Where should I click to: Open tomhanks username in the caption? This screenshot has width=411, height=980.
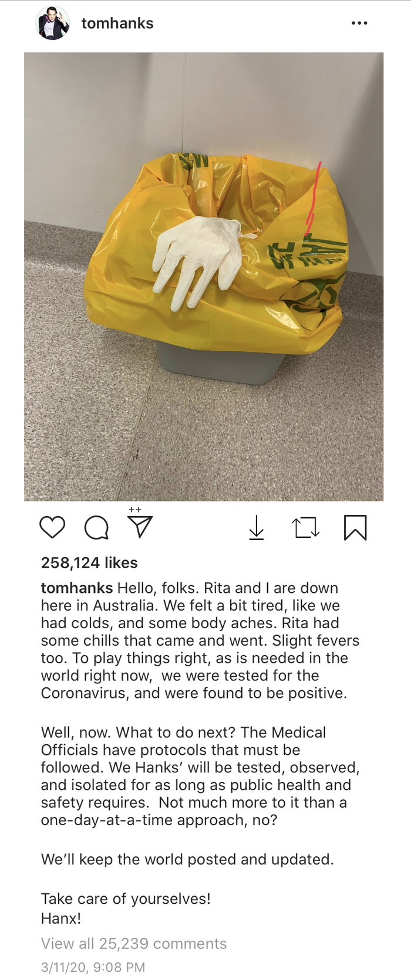tap(77, 588)
